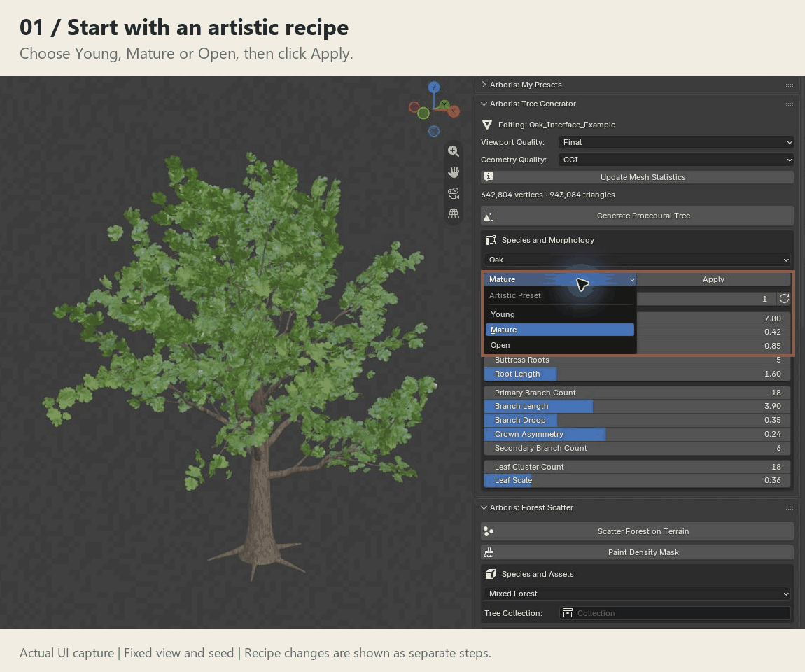Click the seed value field showing 1
This screenshot has height=672, width=805.
(707, 299)
